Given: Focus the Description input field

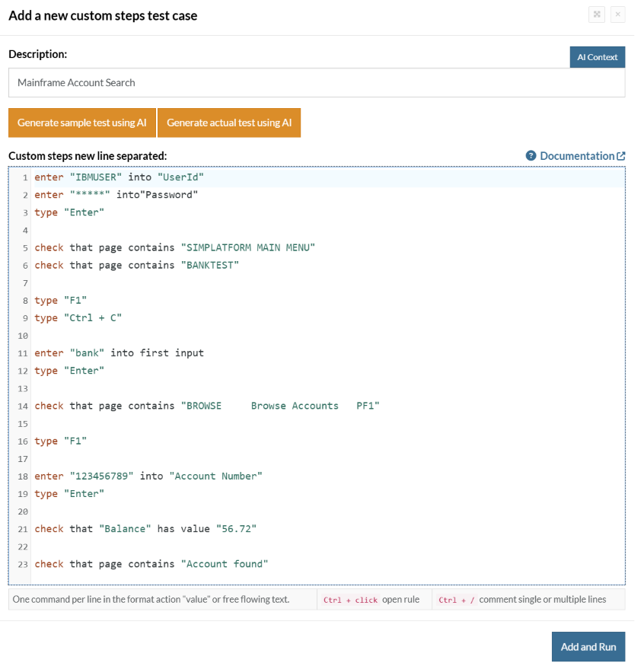Looking at the screenshot, I should 316,83.
